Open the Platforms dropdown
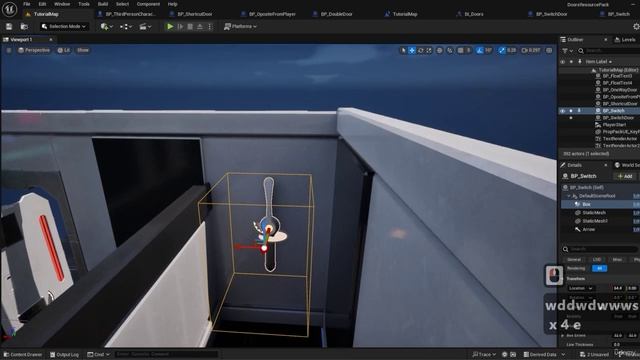 click(x=240, y=27)
